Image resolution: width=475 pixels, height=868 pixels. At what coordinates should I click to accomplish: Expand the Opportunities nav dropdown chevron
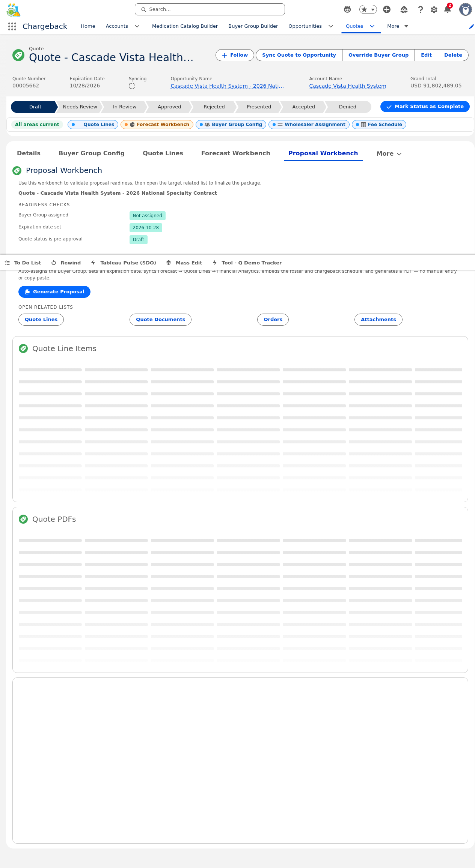[x=331, y=26]
